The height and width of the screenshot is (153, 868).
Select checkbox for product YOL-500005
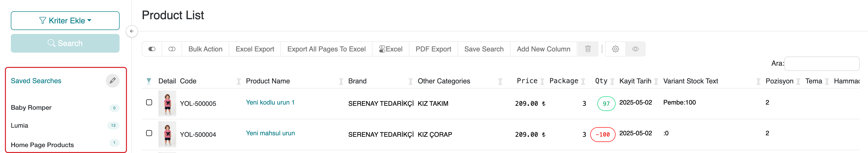tap(149, 102)
